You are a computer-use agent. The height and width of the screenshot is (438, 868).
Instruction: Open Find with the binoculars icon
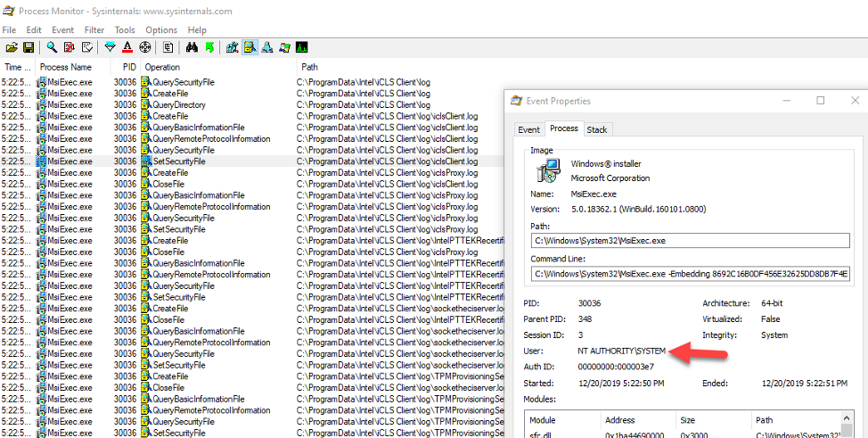[x=192, y=47]
